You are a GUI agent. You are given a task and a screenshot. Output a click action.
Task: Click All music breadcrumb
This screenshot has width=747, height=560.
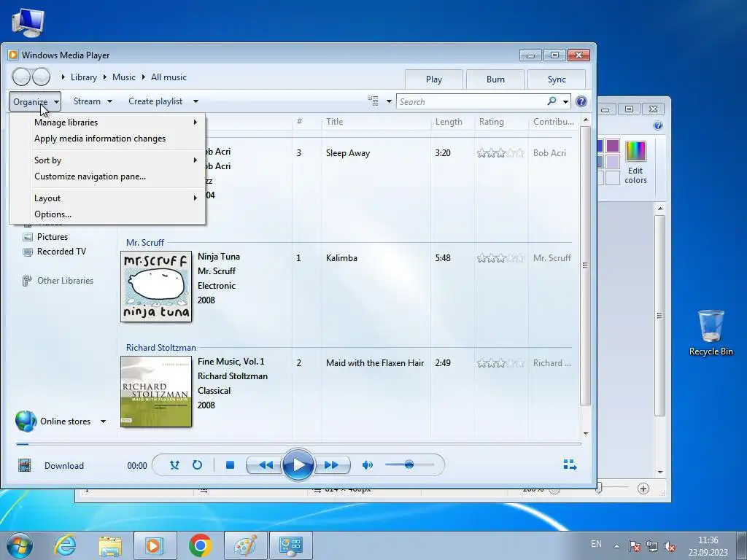click(x=169, y=77)
